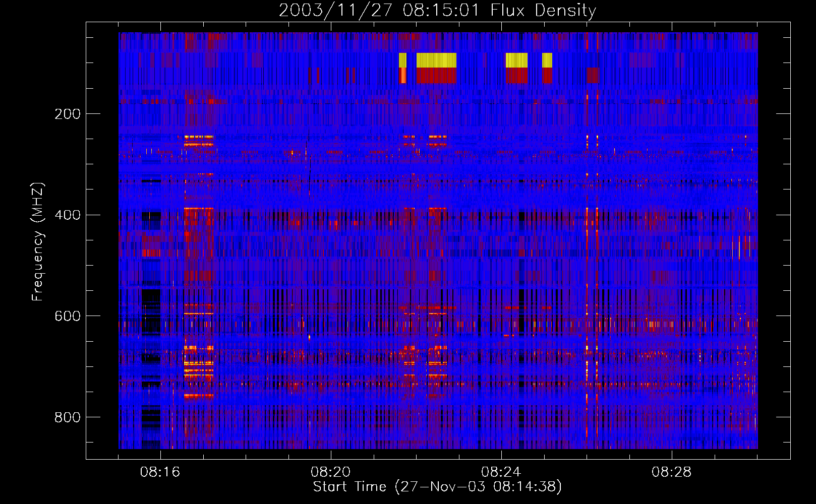Click the yellow burst block near 08:24
The height and width of the screenshot is (504, 816).
[x=516, y=60]
